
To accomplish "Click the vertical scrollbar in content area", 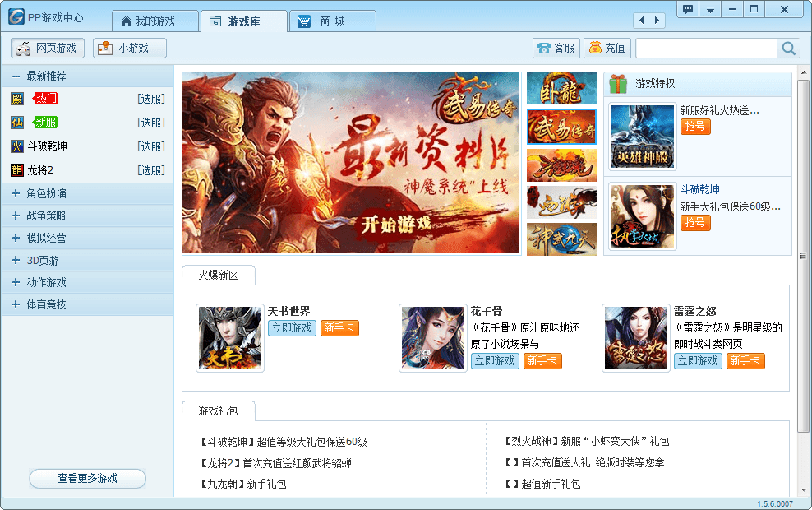I will point(804,247).
